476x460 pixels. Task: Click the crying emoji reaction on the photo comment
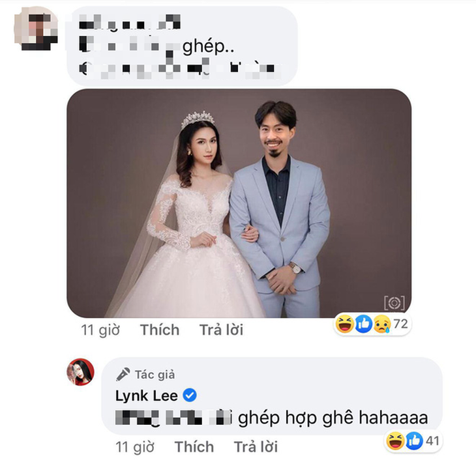[382, 324]
